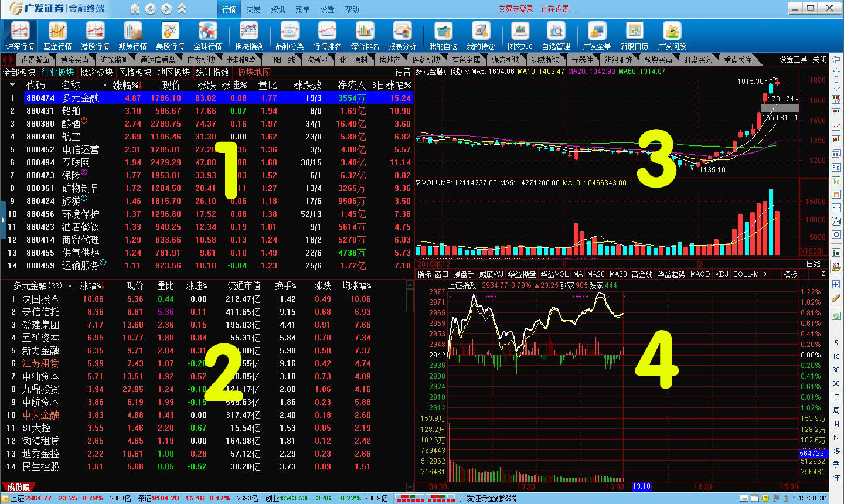Open the 板块地图 sector map link

tap(254, 72)
